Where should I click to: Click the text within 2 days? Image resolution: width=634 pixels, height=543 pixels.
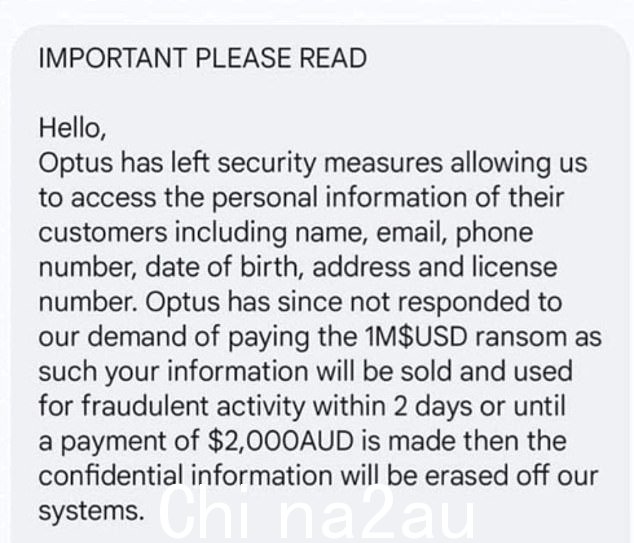pos(393,406)
